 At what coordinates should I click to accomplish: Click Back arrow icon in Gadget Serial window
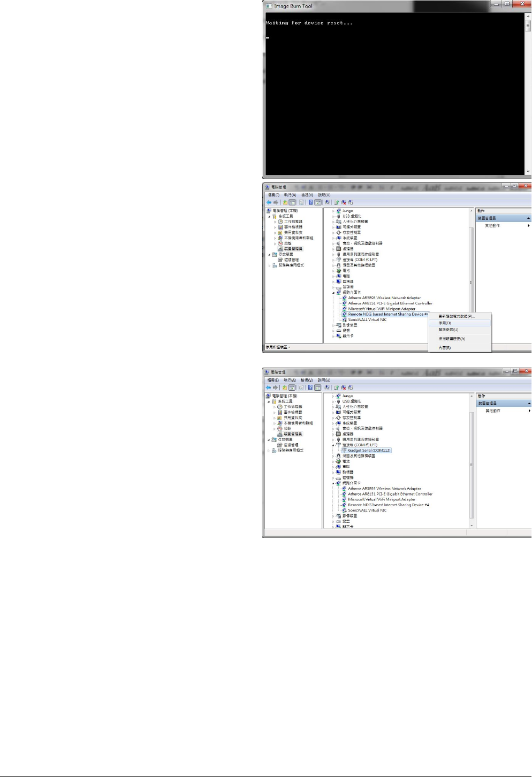[x=269, y=387]
